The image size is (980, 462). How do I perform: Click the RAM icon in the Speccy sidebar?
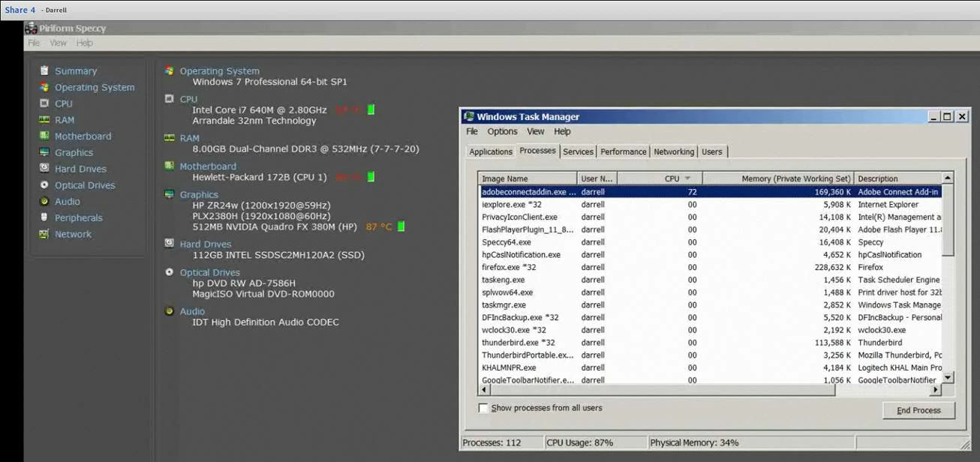click(x=44, y=120)
